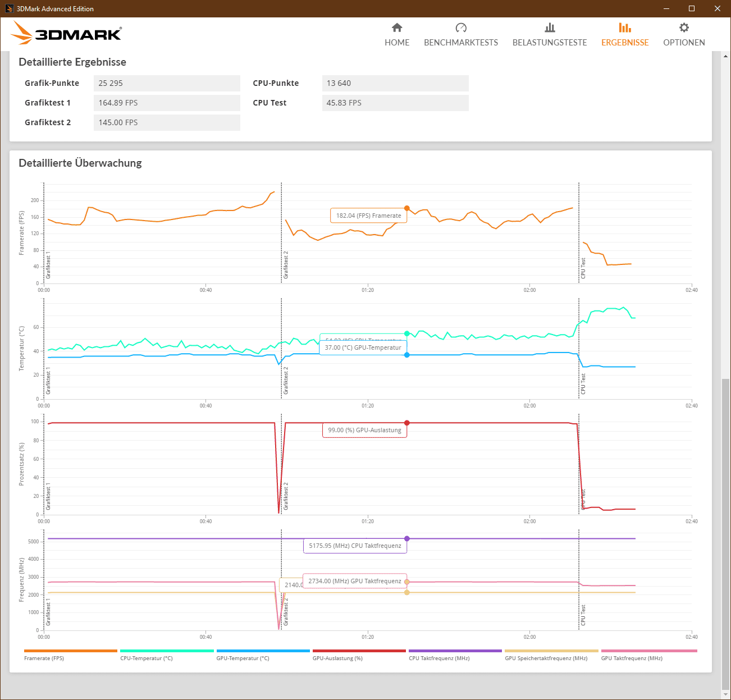Click the CPU-Punkte value 13 640
Image resolution: width=731 pixels, height=700 pixels.
(395, 83)
